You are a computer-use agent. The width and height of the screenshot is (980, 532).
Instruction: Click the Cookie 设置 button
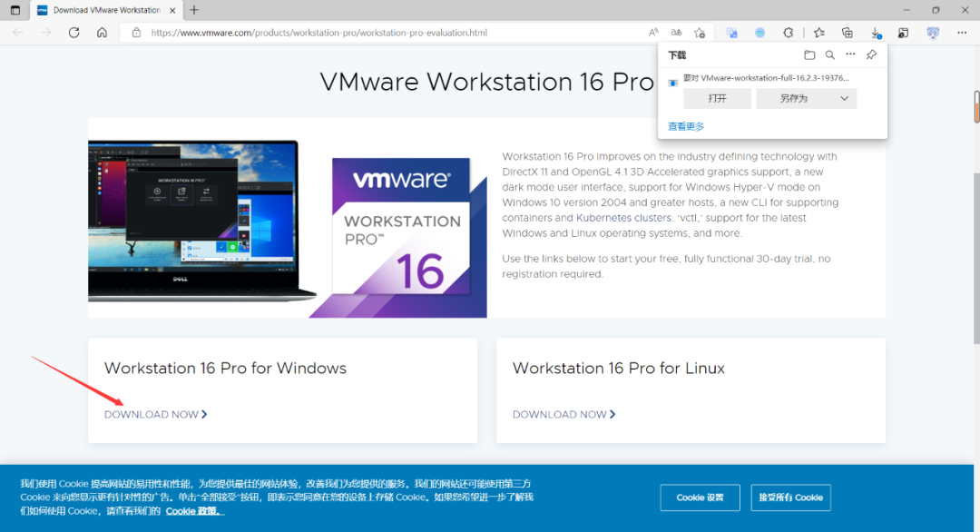pyautogui.click(x=700, y=498)
